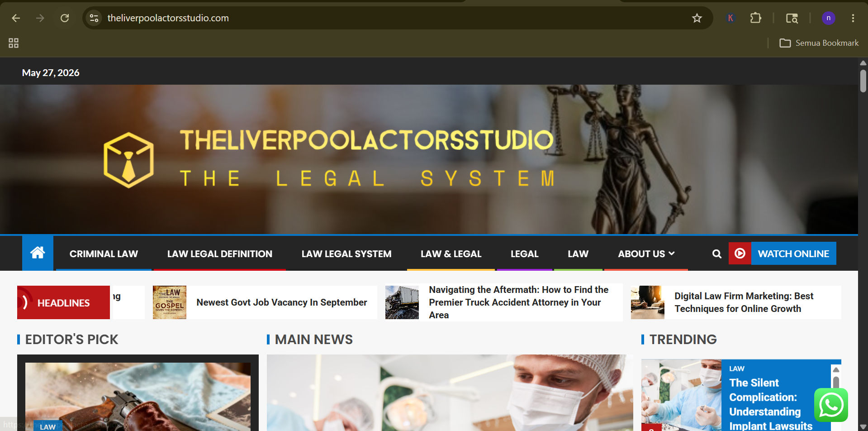Click the THELIVERPOOLACTORSSTUDIO site title
The height and width of the screenshot is (431, 868).
tap(367, 140)
